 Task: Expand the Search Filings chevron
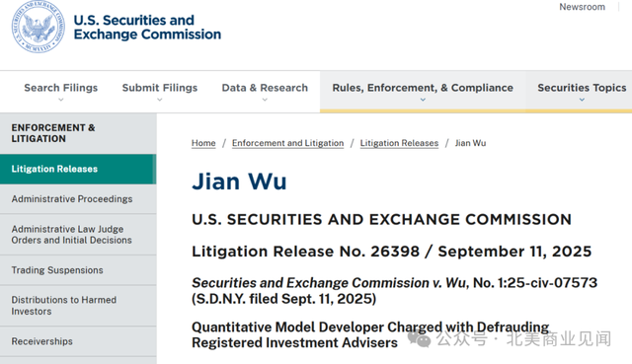(x=61, y=100)
